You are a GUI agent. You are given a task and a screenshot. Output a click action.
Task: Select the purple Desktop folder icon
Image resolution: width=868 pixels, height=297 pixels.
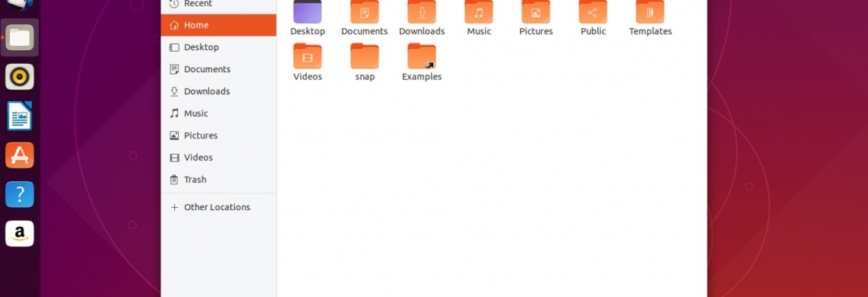308,12
